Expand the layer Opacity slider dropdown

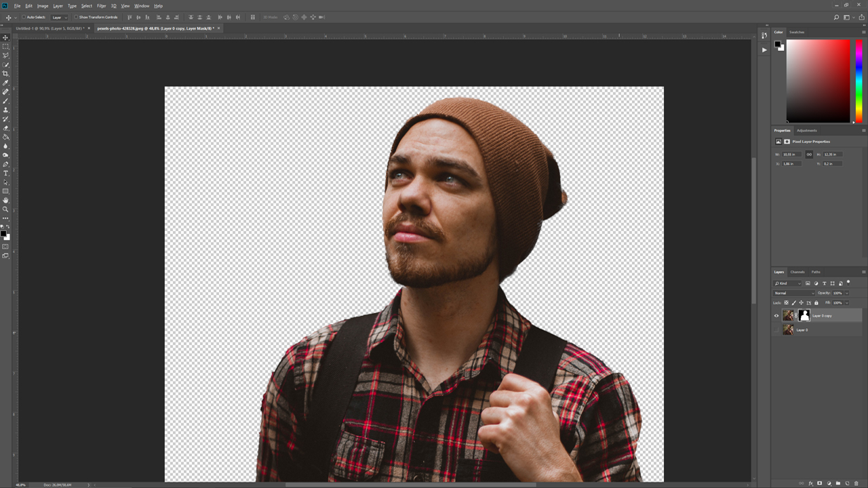pyautogui.click(x=846, y=293)
